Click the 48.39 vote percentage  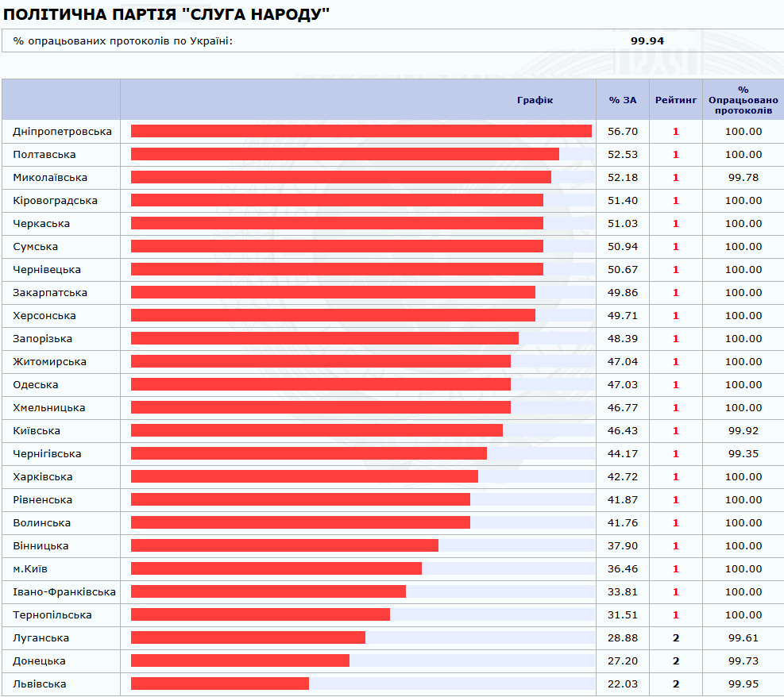click(x=623, y=338)
